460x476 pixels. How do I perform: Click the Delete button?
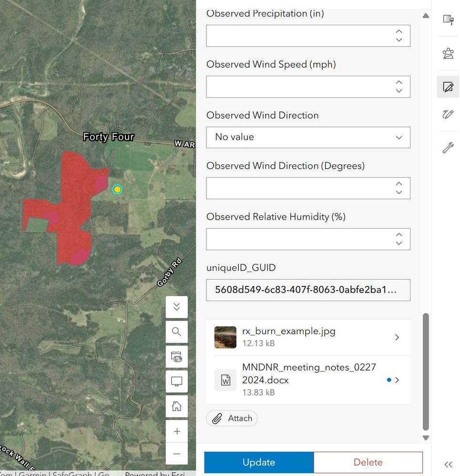coord(368,462)
